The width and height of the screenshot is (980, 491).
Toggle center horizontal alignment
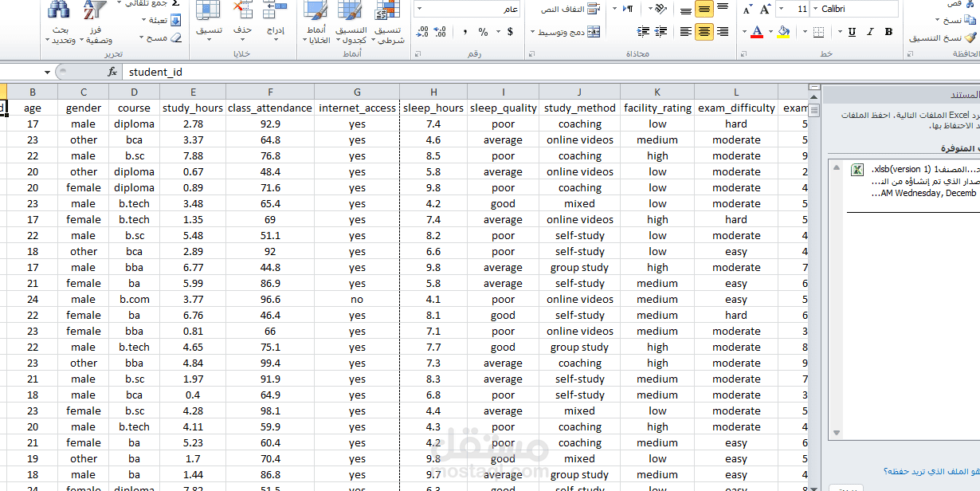[704, 32]
